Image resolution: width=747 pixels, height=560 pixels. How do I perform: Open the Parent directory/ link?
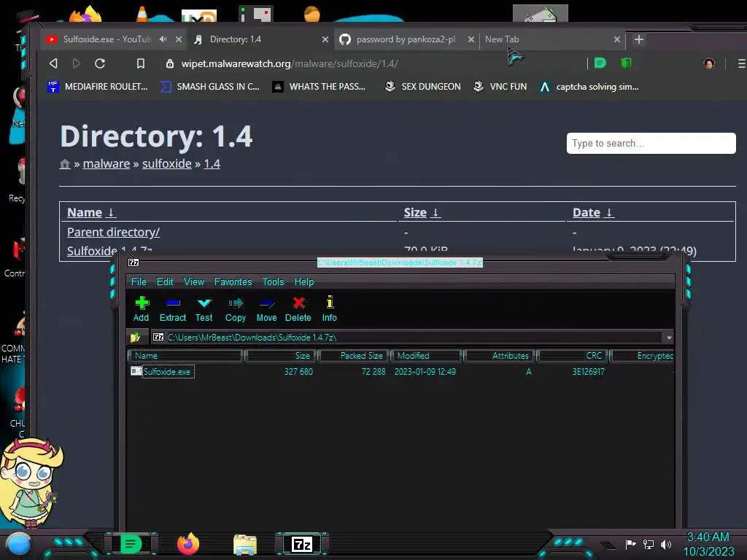[113, 232]
